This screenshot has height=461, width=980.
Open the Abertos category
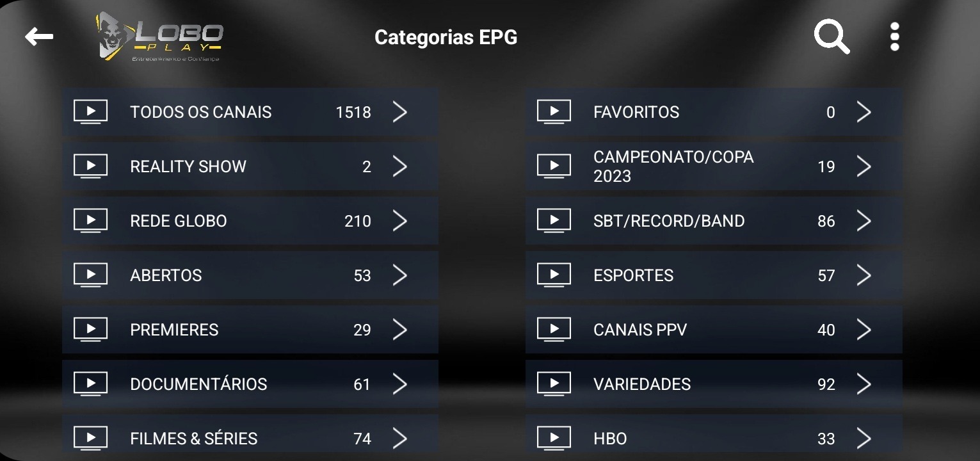(166, 275)
